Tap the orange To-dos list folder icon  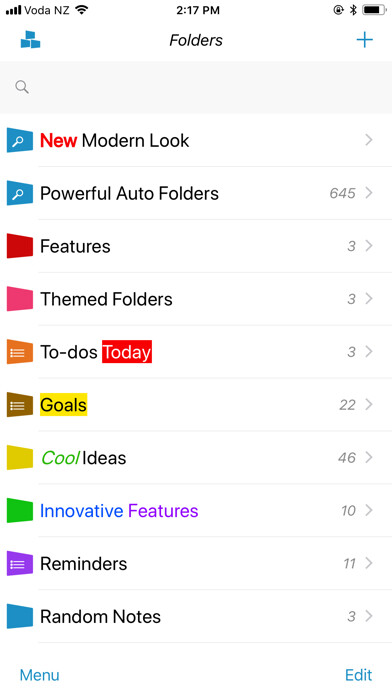(20, 352)
